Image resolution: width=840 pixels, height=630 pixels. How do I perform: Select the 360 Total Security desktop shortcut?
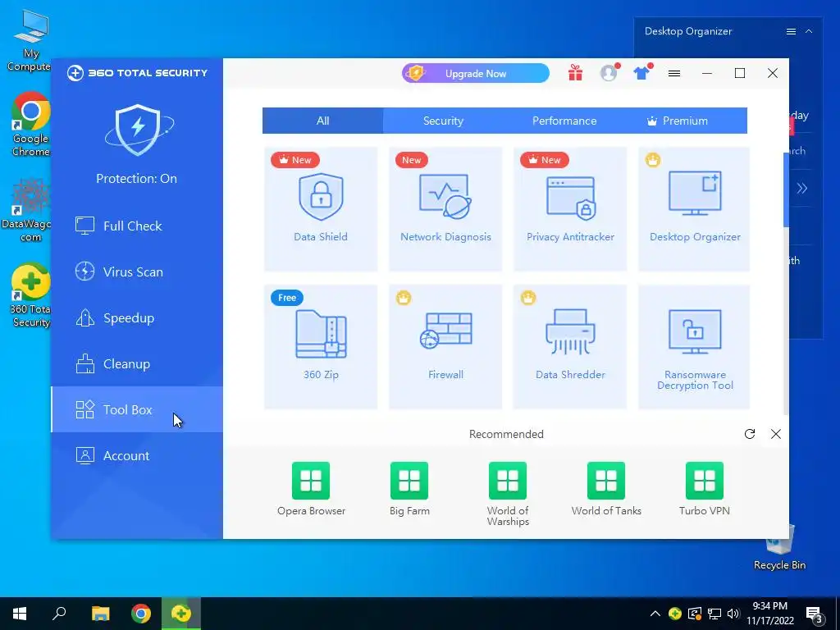point(30,295)
